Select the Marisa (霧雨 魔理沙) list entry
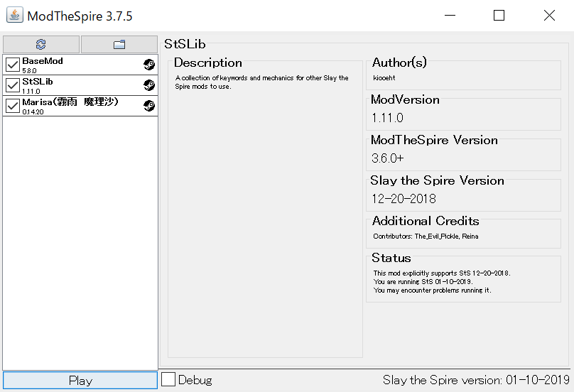The width and height of the screenshot is (574, 392). point(80,106)
